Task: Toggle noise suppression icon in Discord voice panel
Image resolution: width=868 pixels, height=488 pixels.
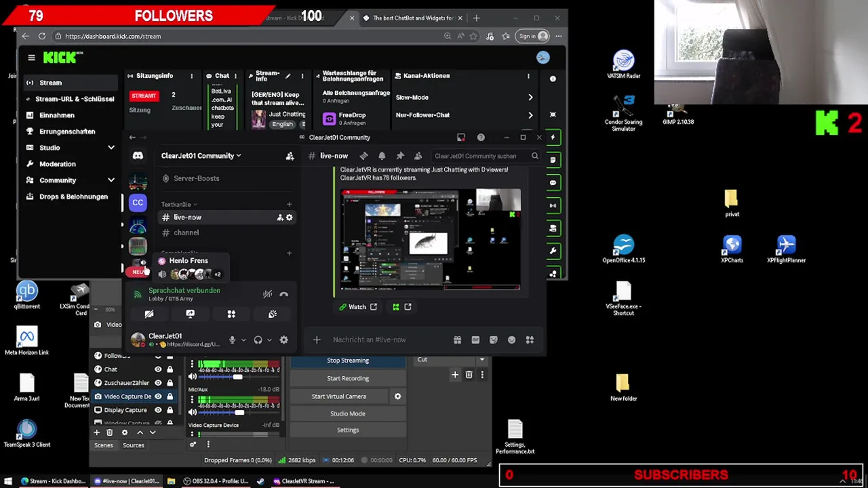Action: click(267, 294)
